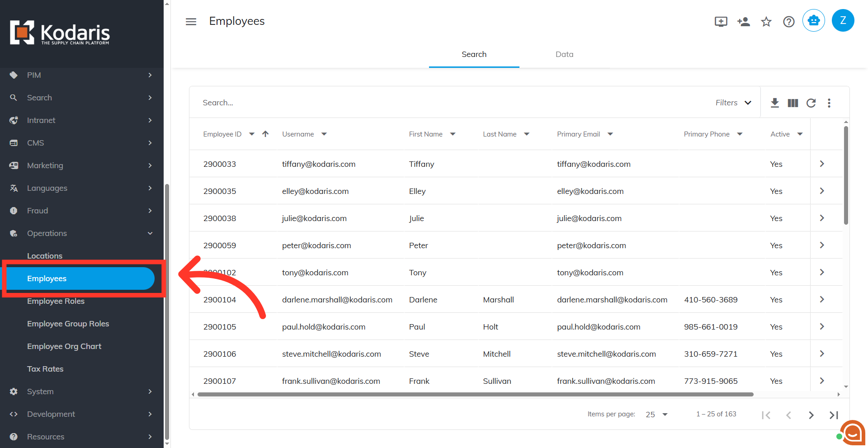Open the columns selector icon
Screen dimensions: 868x448
click(793, 103)
